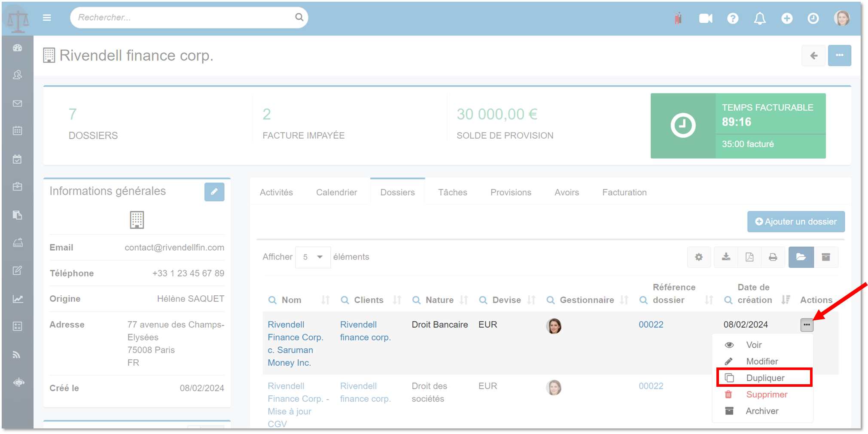868x434 pixels.
Task: Open the tasks checkmark calendar sidebar icon
Action: click(18, 159)
